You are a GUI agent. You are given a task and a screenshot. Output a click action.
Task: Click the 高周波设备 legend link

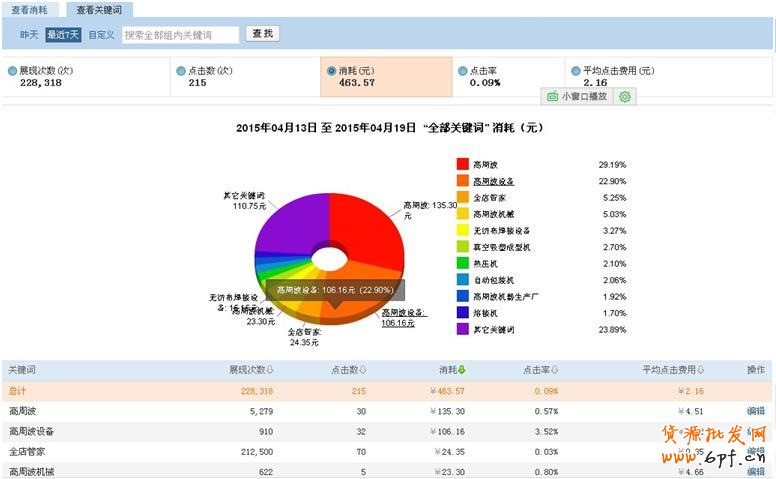coord(493,181)
